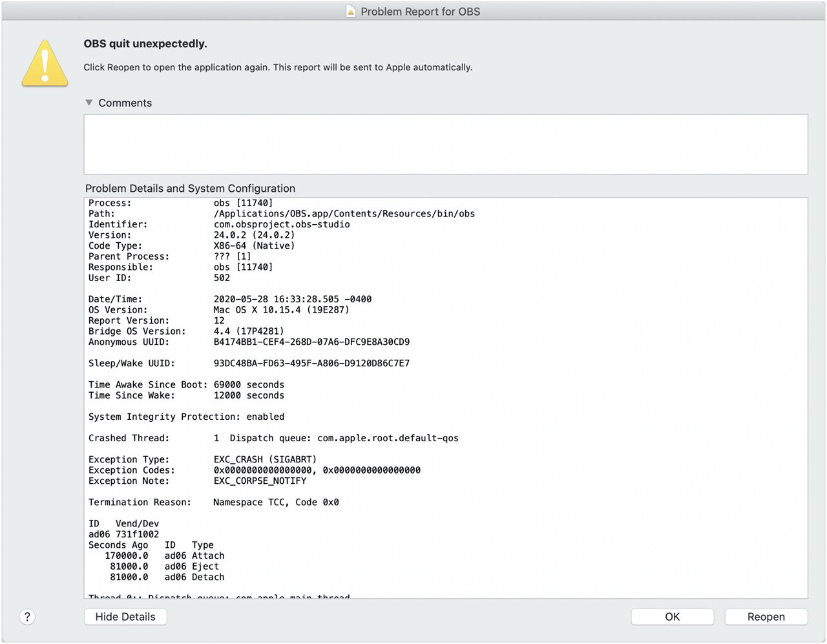Open help with the question mark button
This screenshot has height=644, width=827.
pyautogui.click(x=27, y=617)
